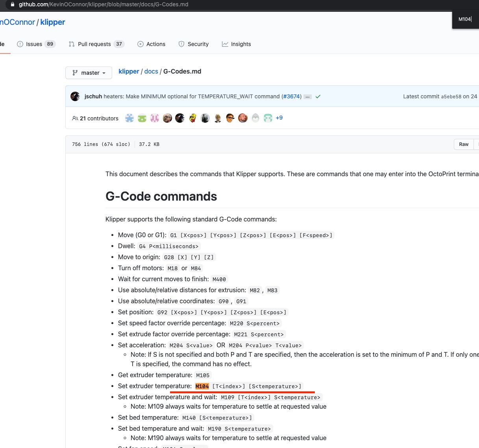Open the master branch dropdown

89,73
